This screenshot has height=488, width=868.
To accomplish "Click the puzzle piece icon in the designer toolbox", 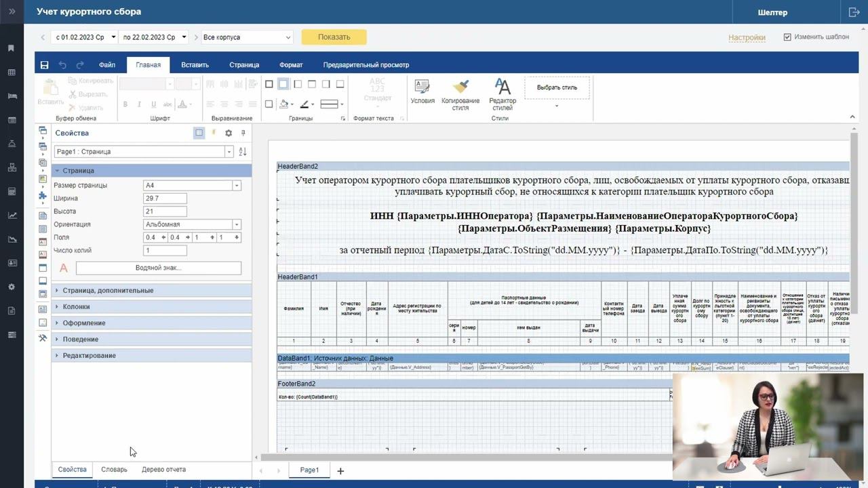I will click(43, 195).
